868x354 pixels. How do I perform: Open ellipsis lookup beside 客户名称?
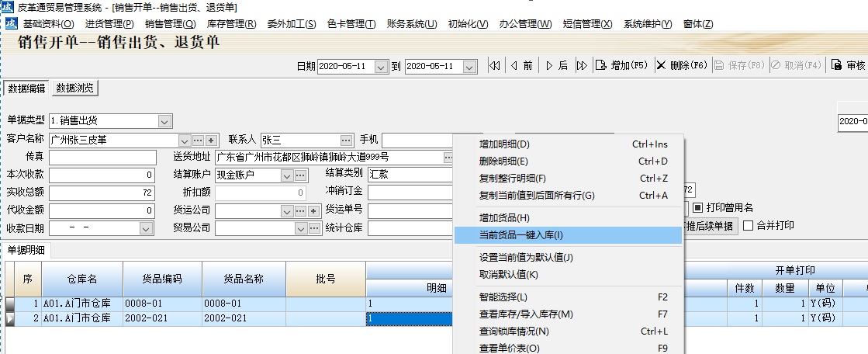198,141
